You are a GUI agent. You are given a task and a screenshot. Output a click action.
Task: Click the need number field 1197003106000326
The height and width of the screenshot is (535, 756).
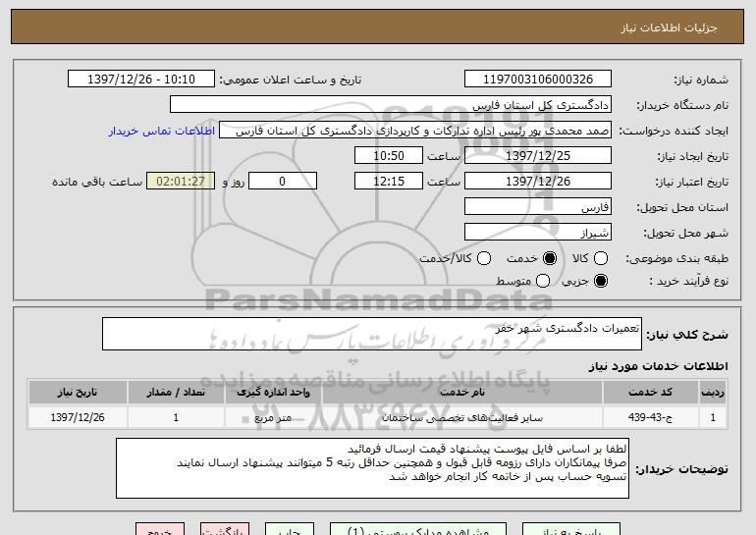538,80
